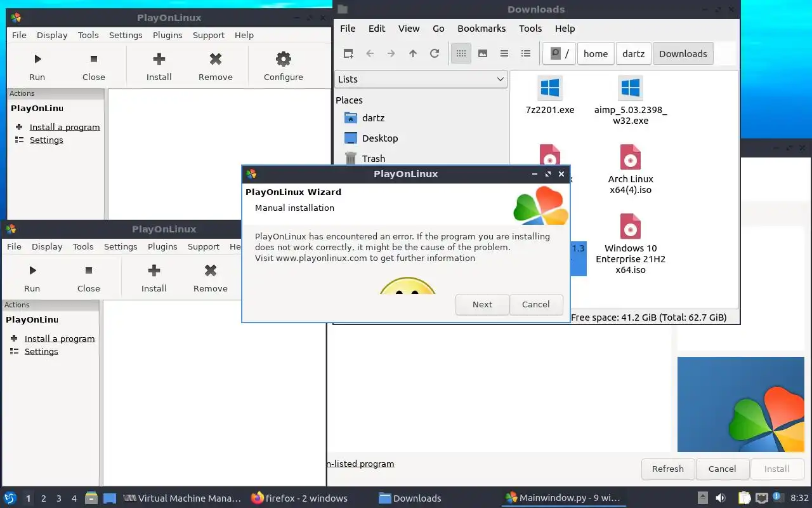Open the Lists side pane dropdown
The height and width of the screenshot is (508, 812).
pos(421,79)
